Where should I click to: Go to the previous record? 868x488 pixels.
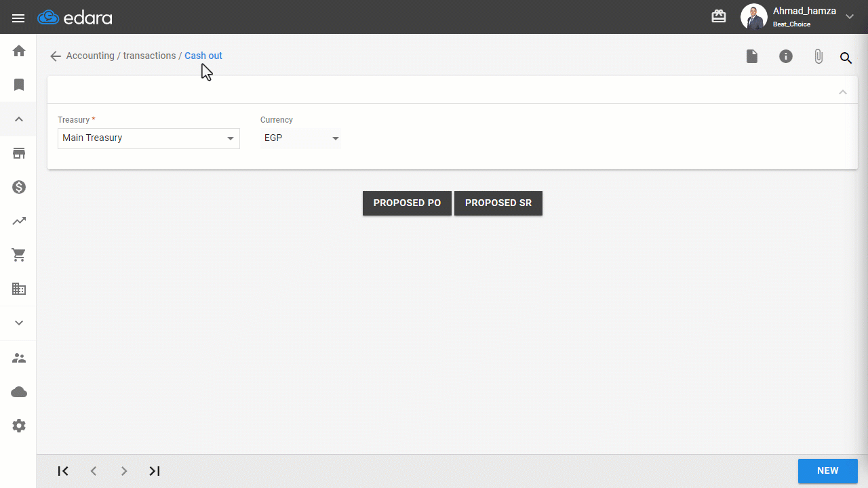94,471
